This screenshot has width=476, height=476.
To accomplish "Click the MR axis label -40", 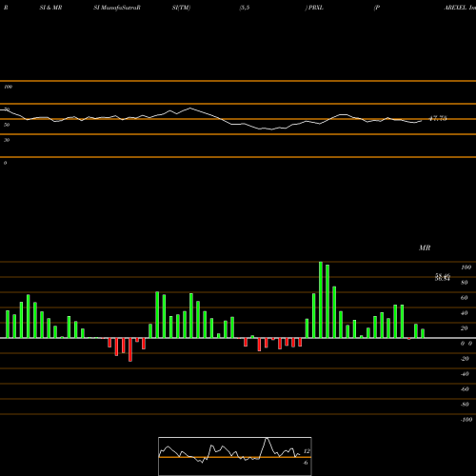I will (x=465, y=374).
